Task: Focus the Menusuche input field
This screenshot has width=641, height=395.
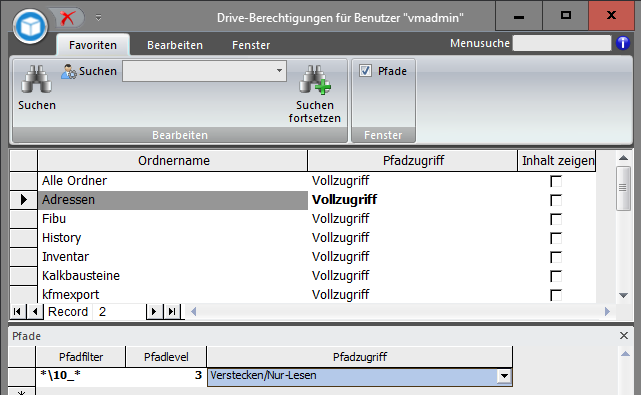Action: pyautogui.click(x=562, y=43)
